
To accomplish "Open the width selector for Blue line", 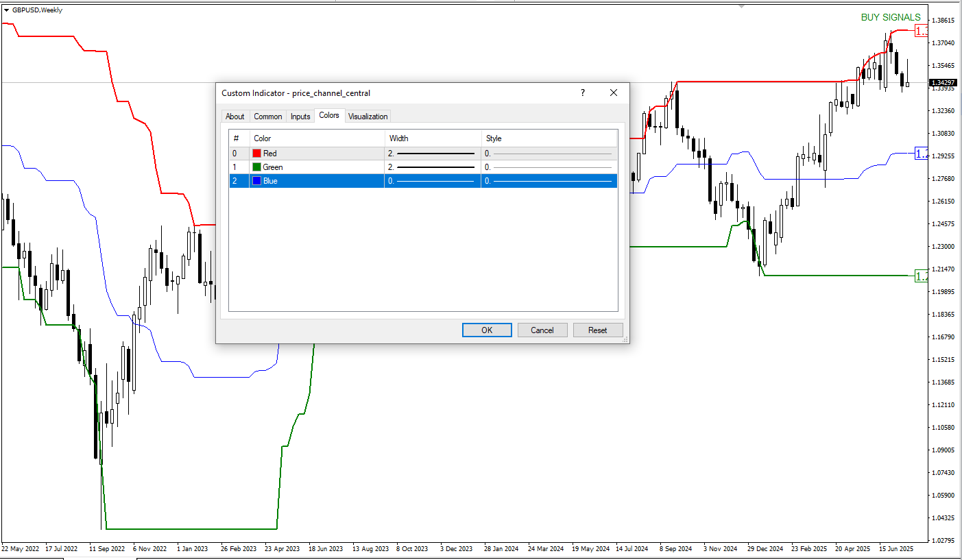I will [x=432, y=181].
